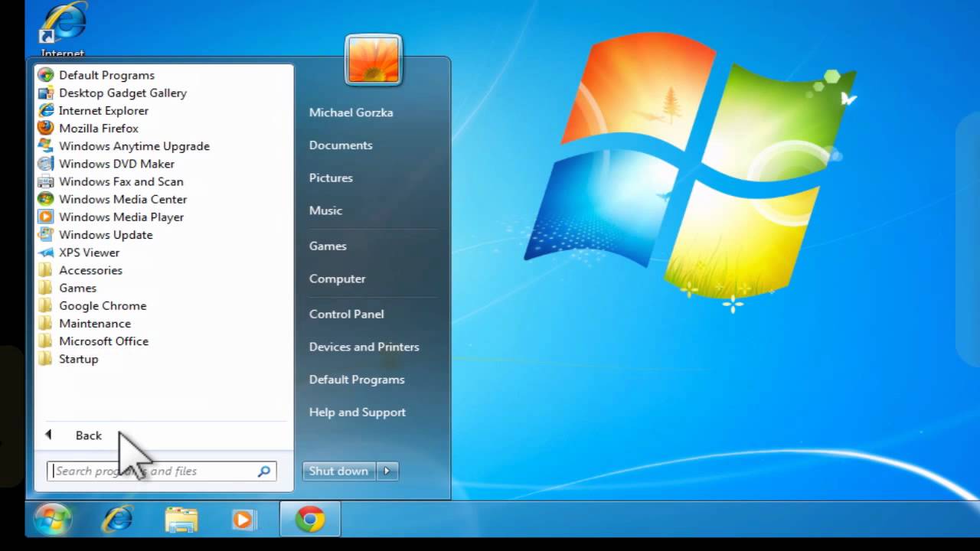Launch Google Chrome from the taskbar
The width and height of the screenshot is (980, 551).
(x=309, y=519)
